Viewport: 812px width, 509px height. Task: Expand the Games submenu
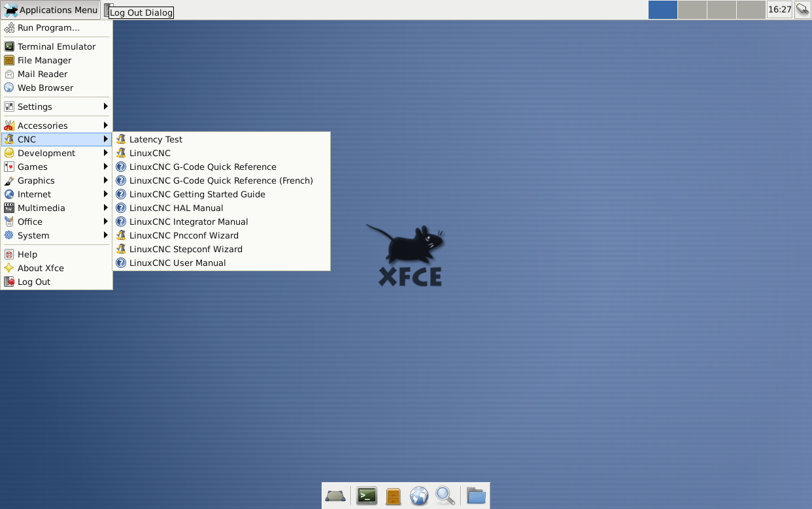click(57, 167)
